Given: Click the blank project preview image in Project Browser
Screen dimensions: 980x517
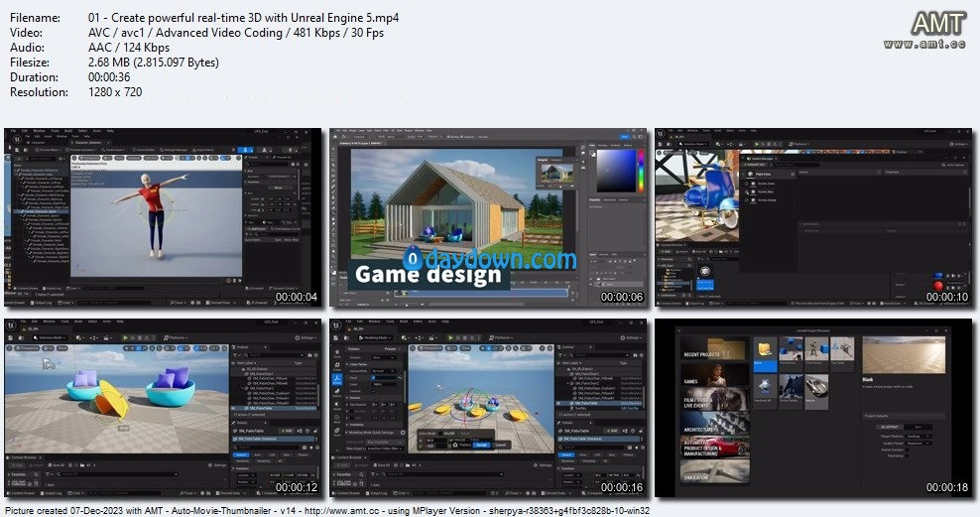Looking at the screenshot, I should (904, 355).
